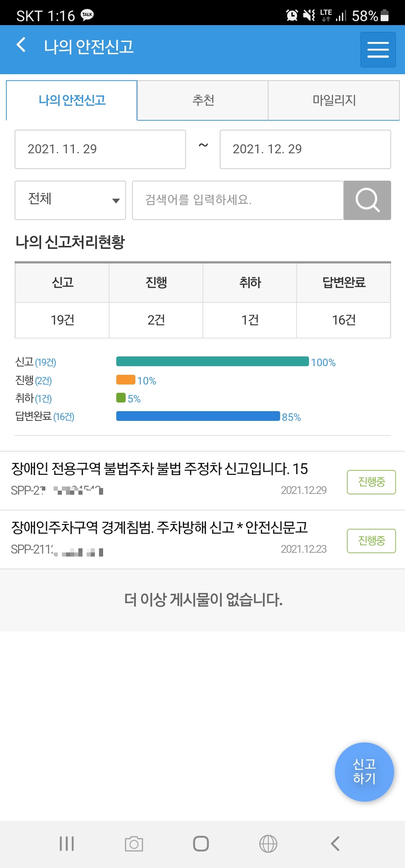Open the 전체 category dropdown
Screen dimensions: 405x868
[70, 200]
